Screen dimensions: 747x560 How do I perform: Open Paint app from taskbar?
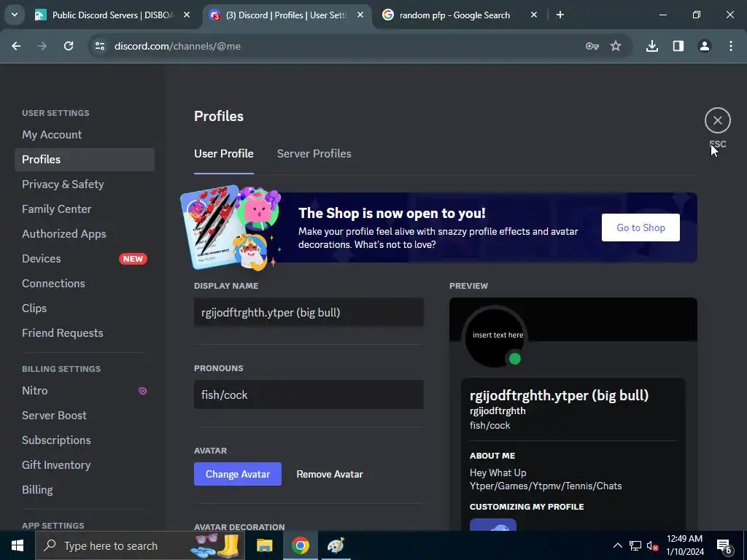click(336, 545)
